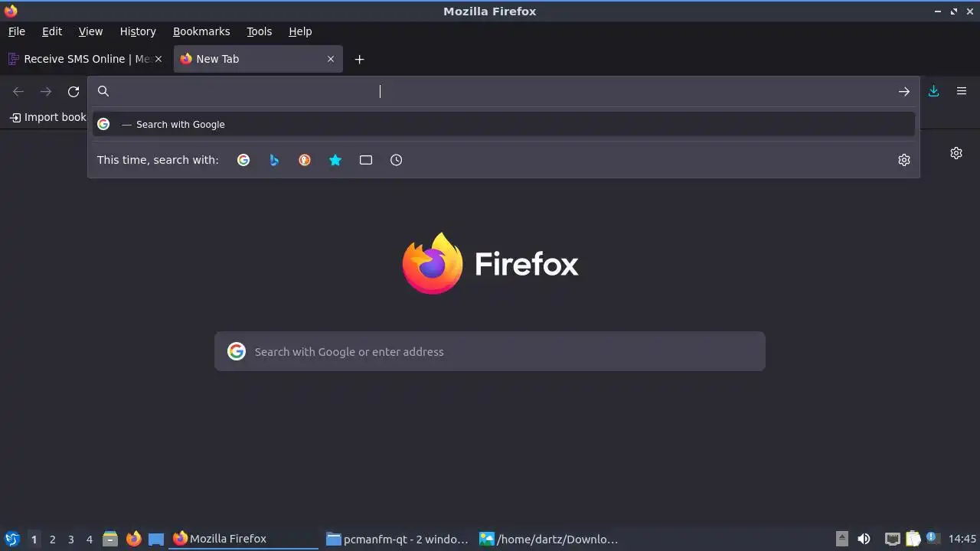Go back one page
Image resolution: width=980 pixels, height=551 pixels.
[x=18, y=92]
